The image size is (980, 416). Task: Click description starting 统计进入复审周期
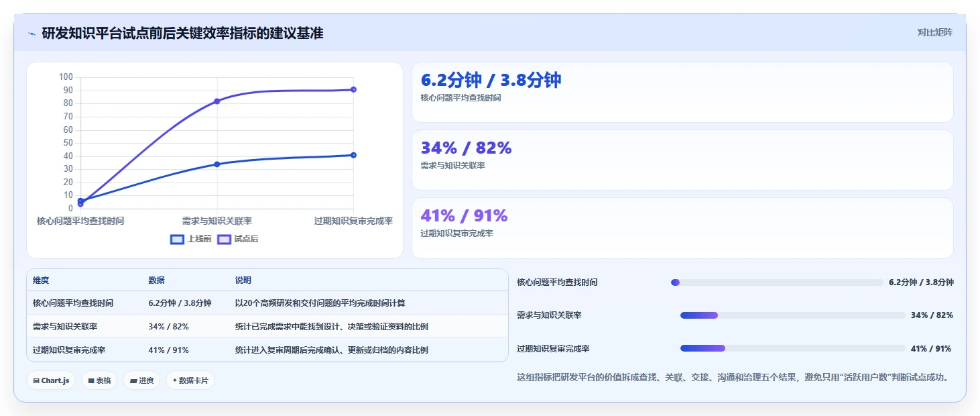click(331, 350)
